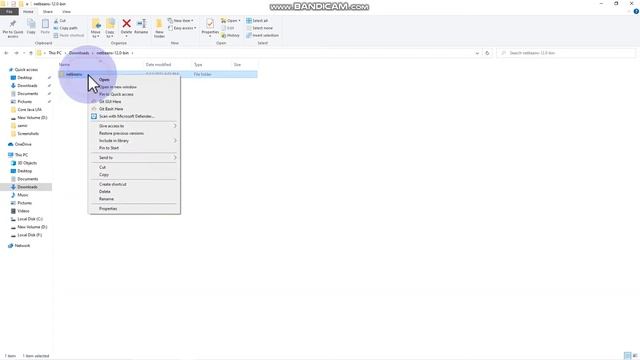
Task: Go back with the navigation arrow
Action: point(6,53)
